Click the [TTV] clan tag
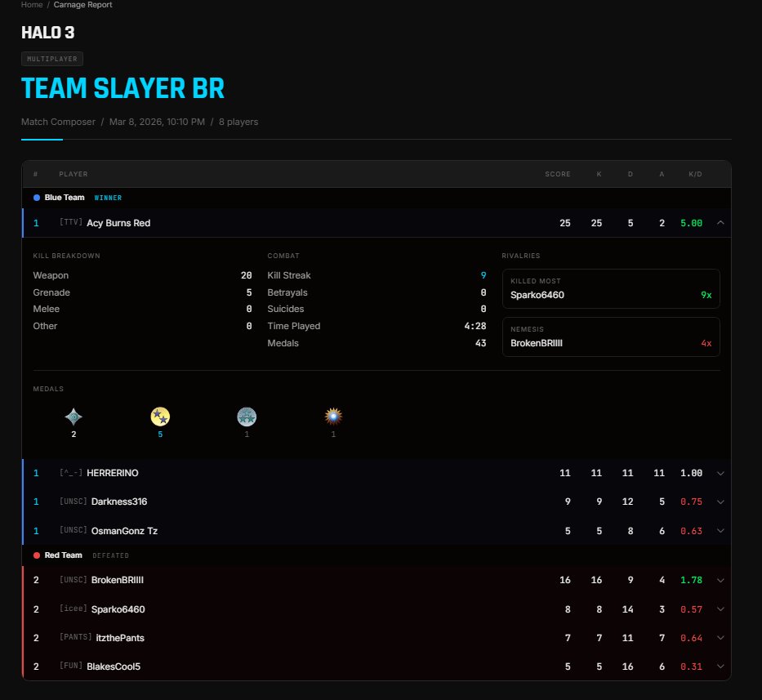The width and height of the screenshot is (762, 700). pos(71,222)
